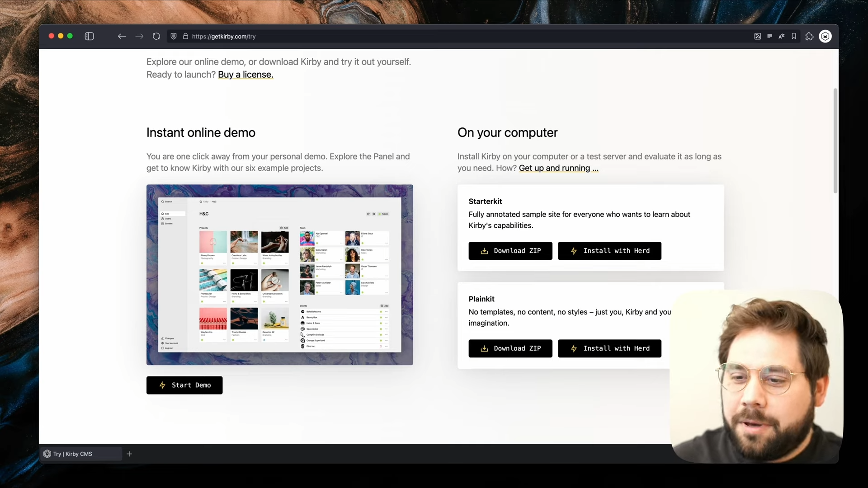Click the getkirby.com/try address field
The height and width of the screenshot is (488, 868).
coord(224,36)
